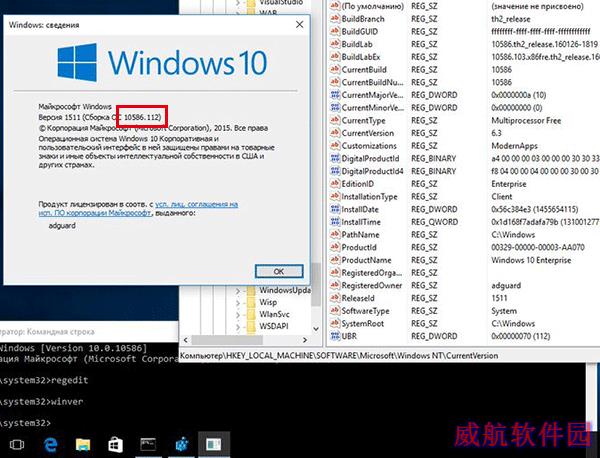600x458 pixels.
Task: Select the CurrentMinorVersion DWORD icon
Action: 335,107
